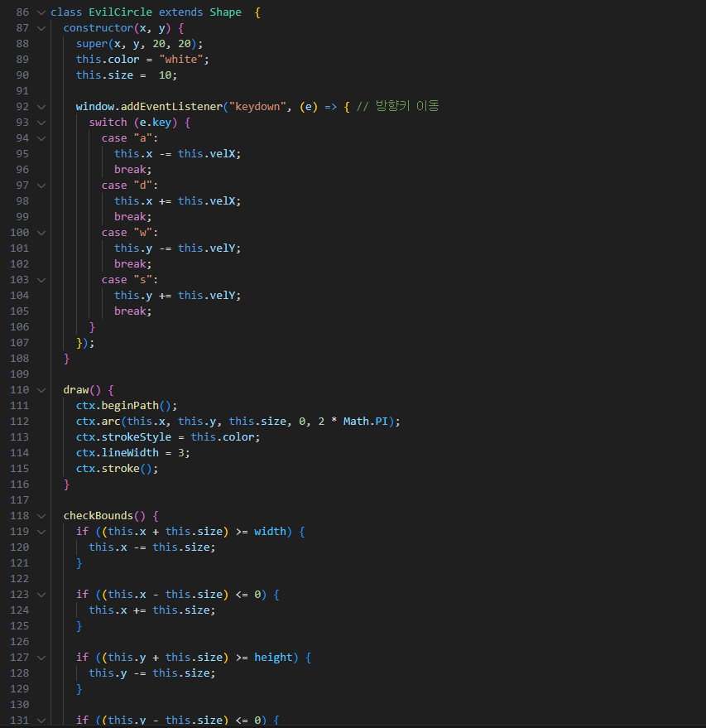706x728 pixels.
Task: Click "this.velY" on line 101
Action: point(206,248)
